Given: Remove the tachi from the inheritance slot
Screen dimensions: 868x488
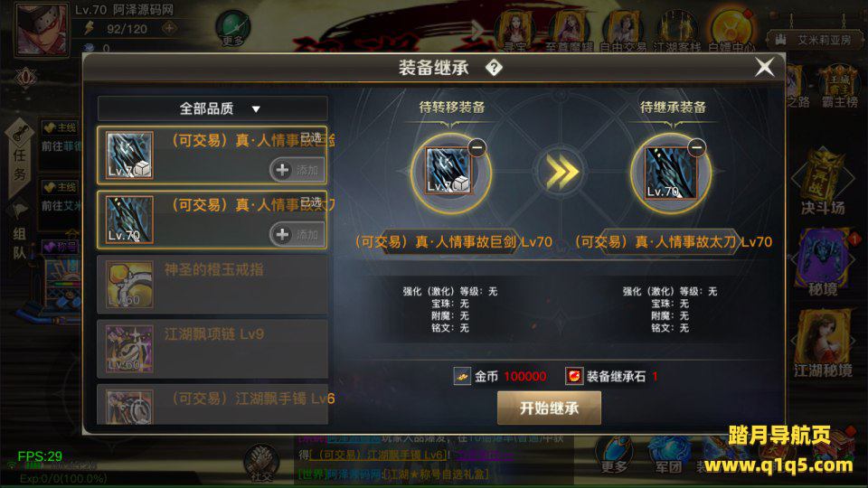Looking at the screenshot, I should pos(696,147).
